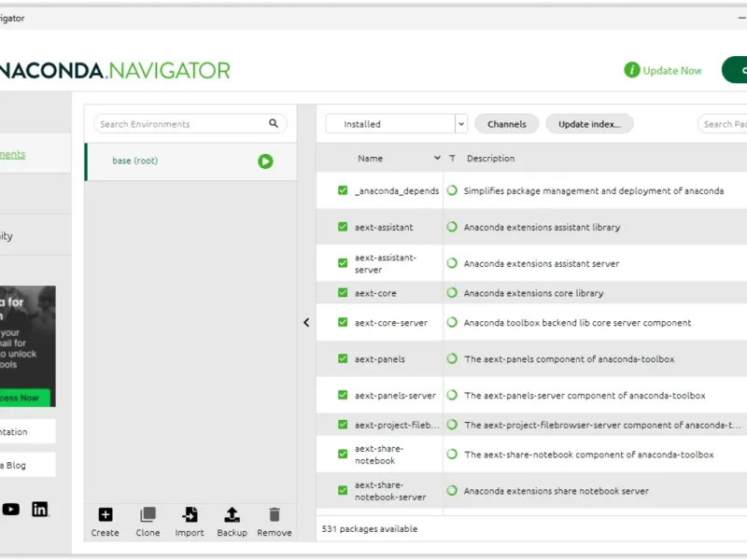The height and width of the screenshot is (560, 747).
Task: Toggle the aext-share-notebook package checkbox
Action: click(x=343, y=455)
